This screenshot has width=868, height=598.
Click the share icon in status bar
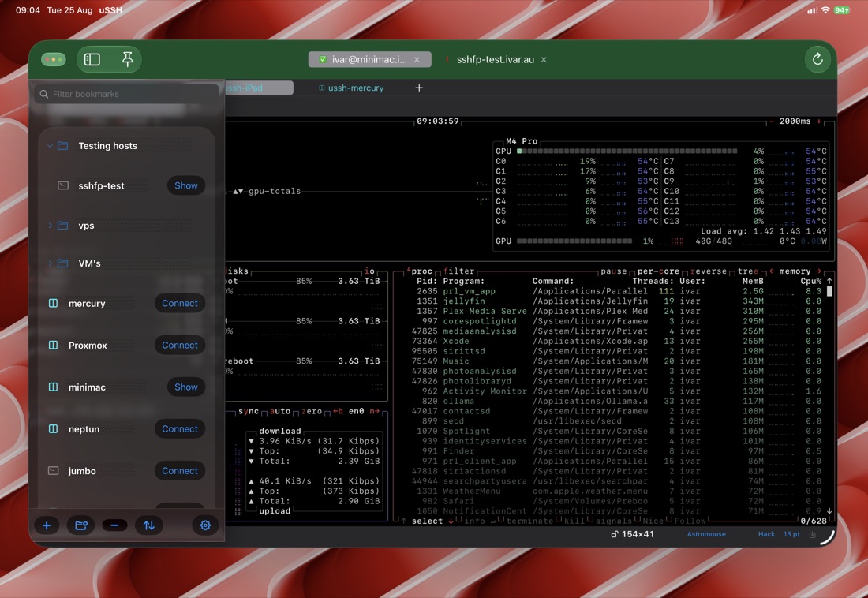coord(812,534)
